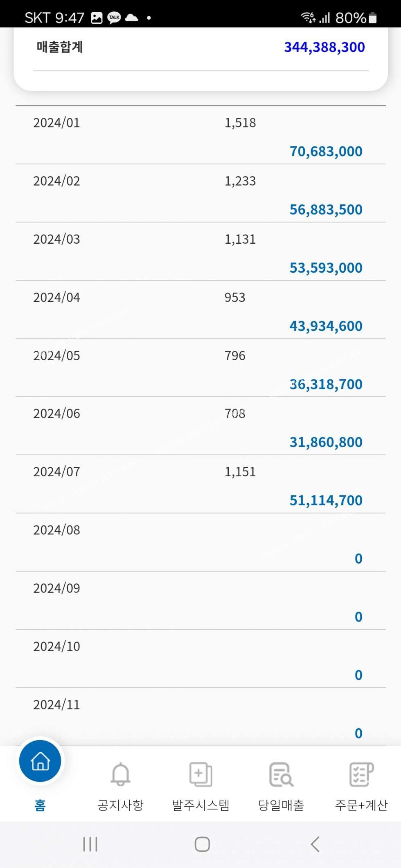
Task: Select the 공지사항 tab label
Action: pos(120,805)
